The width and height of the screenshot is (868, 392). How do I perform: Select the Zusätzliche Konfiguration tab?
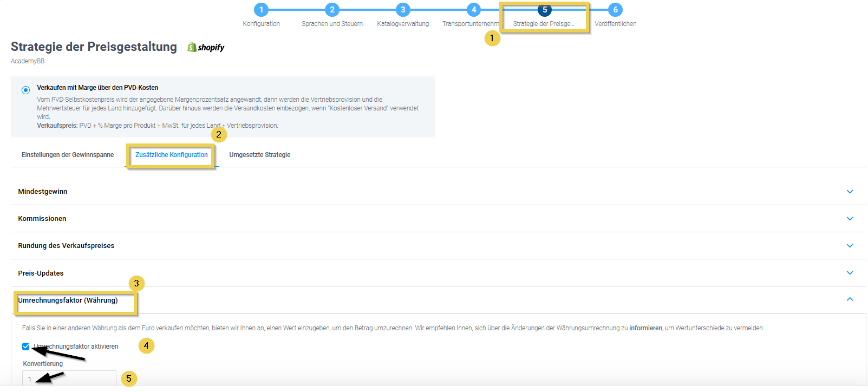coord(172,155)
